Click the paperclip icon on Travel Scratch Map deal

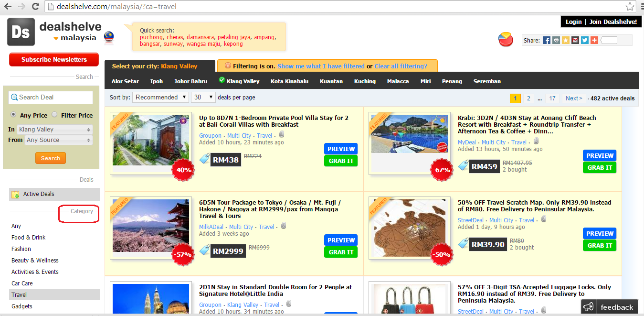(544, 219)
